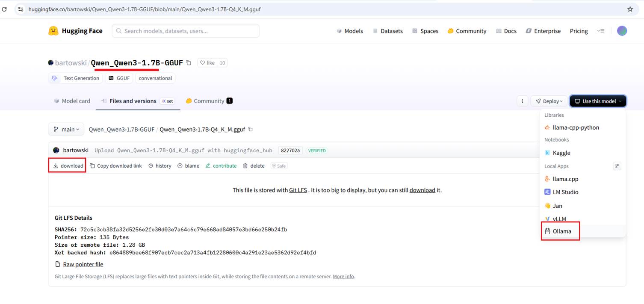Filter by the GGUF tag

click(119, 78)
